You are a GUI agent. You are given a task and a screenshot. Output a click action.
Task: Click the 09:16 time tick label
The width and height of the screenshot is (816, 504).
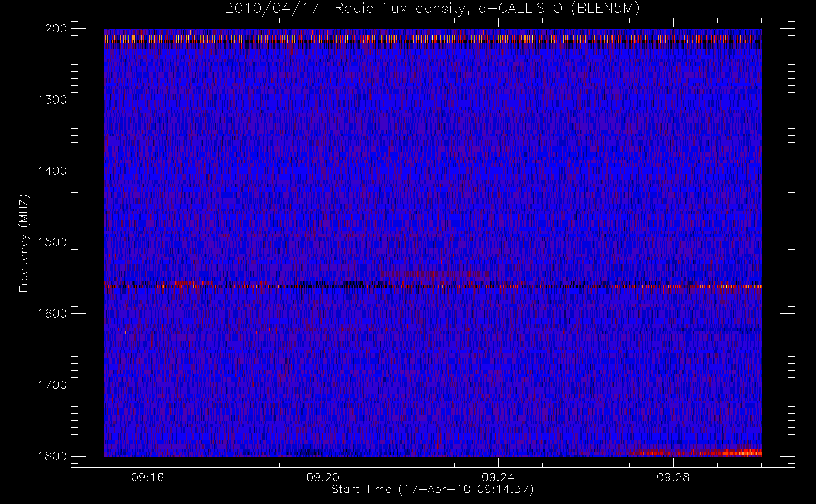click(148, 477)
